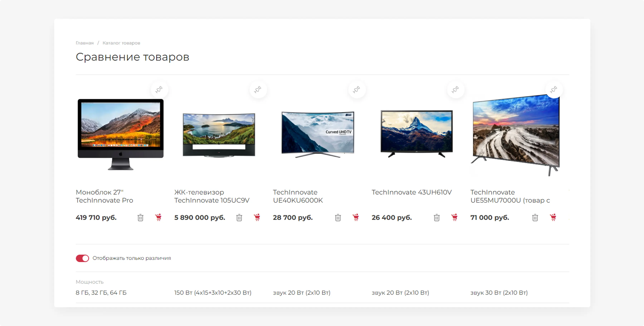Delete TechInnovate 43UH610V using trash icon

tap(437, 218)
